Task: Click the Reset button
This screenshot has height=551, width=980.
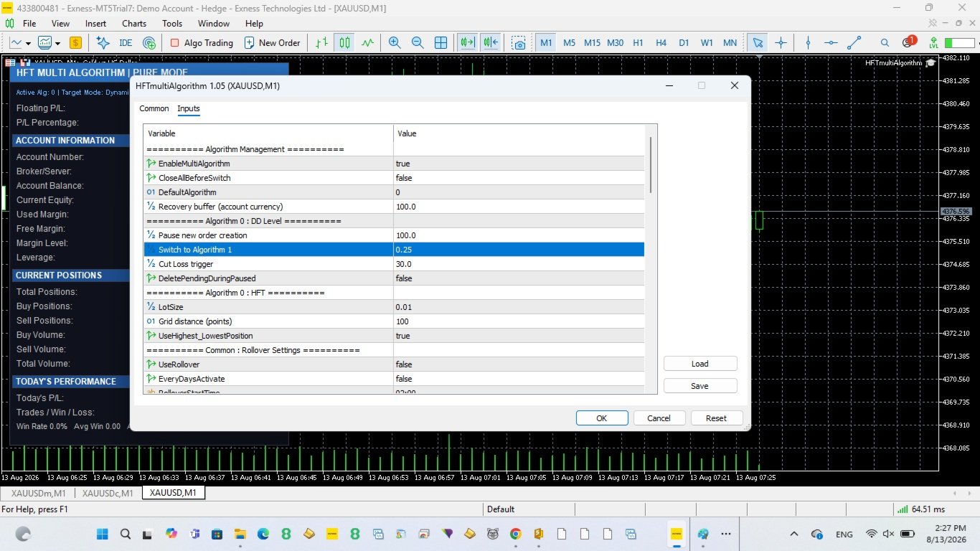Action: click(x=716, y=418)
